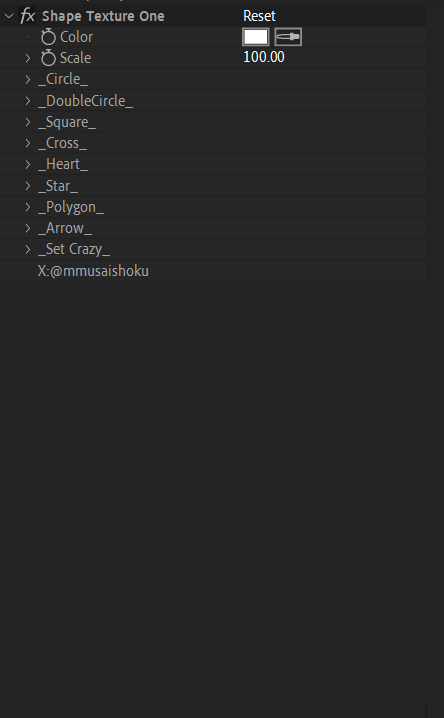The height and width of the screenshot is (718, 444).
Task: Expand the _Polygon_ group
Action: pos(28,207)
